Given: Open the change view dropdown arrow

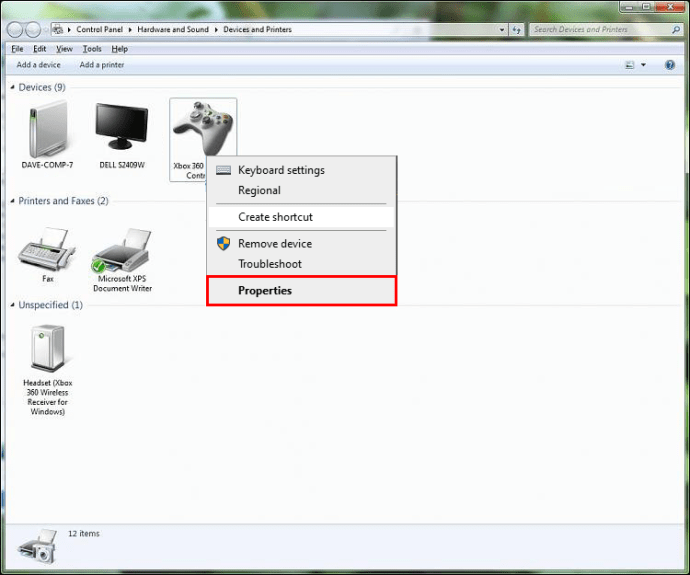Looking at the screenshot, I should tap(643, 65).
